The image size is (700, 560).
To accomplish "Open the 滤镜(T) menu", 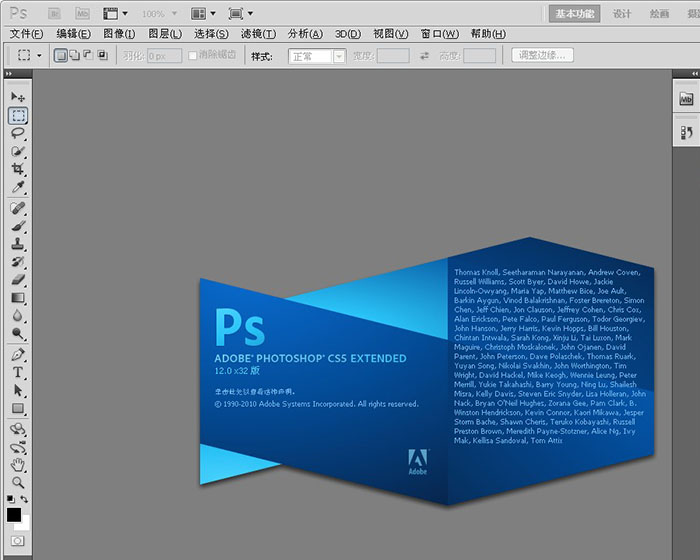I will pyautogui.click(x=258, y=34).
